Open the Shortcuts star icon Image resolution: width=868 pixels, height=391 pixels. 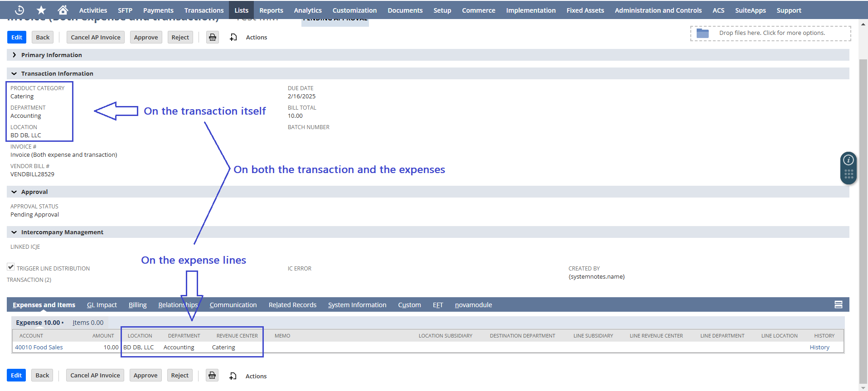click(41, 10)
